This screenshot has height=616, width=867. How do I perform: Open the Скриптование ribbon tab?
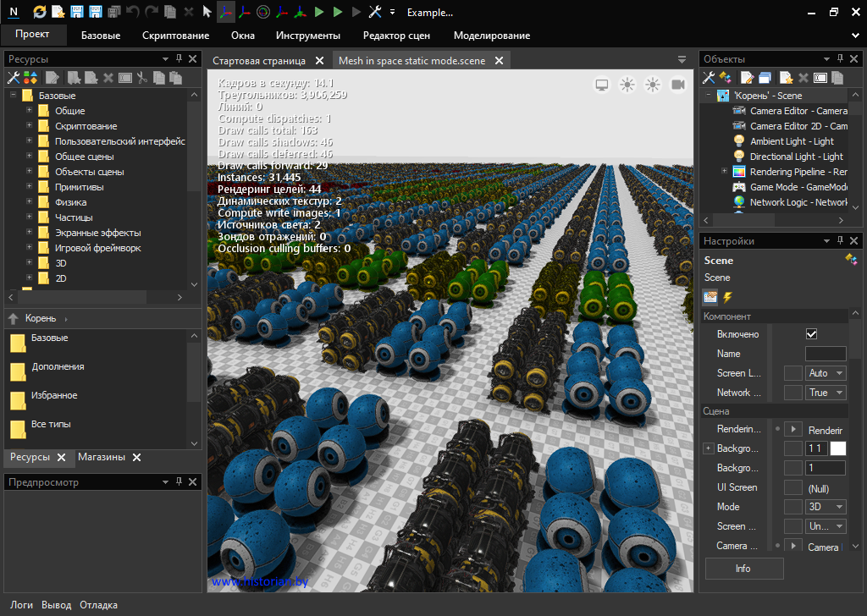click(x=175, y=36)
